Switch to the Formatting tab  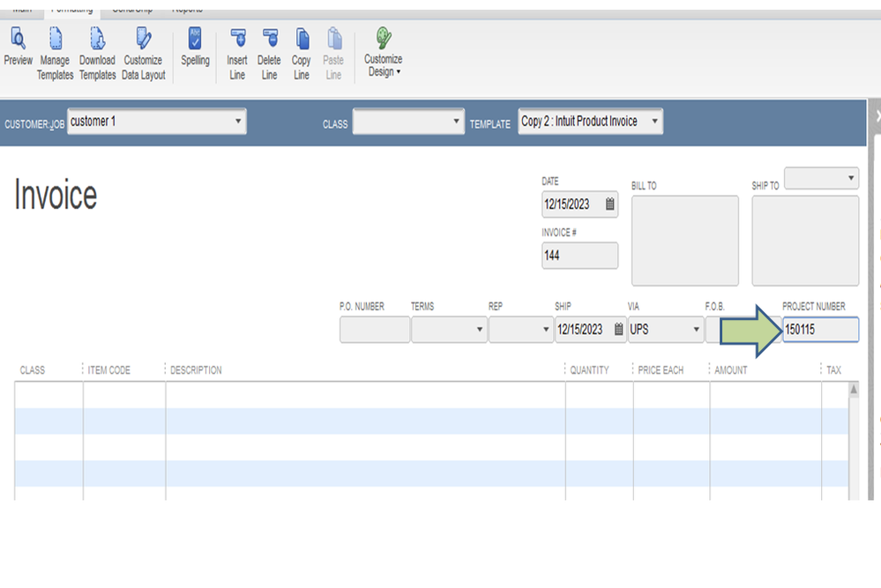(x=72, y=11)
